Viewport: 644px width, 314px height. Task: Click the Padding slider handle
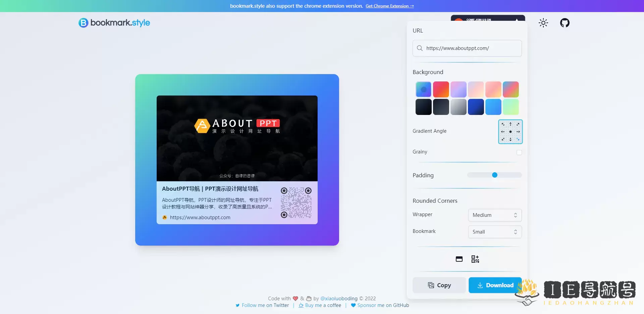(x=494, y=175)
